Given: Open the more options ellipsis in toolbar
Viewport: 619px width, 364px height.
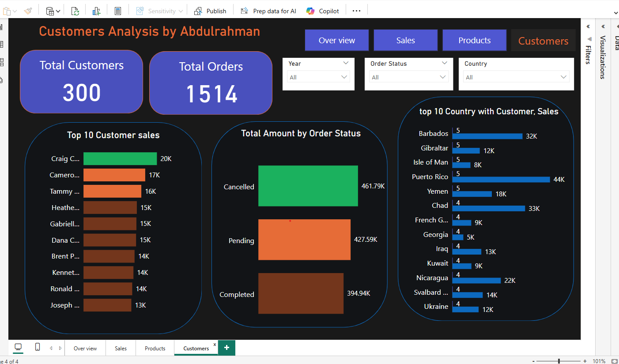Looking at the screenshot, I should (x=356, y=11).
